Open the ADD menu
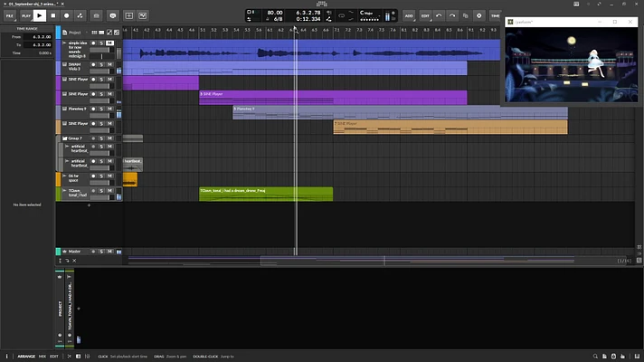 coord(409,15)
